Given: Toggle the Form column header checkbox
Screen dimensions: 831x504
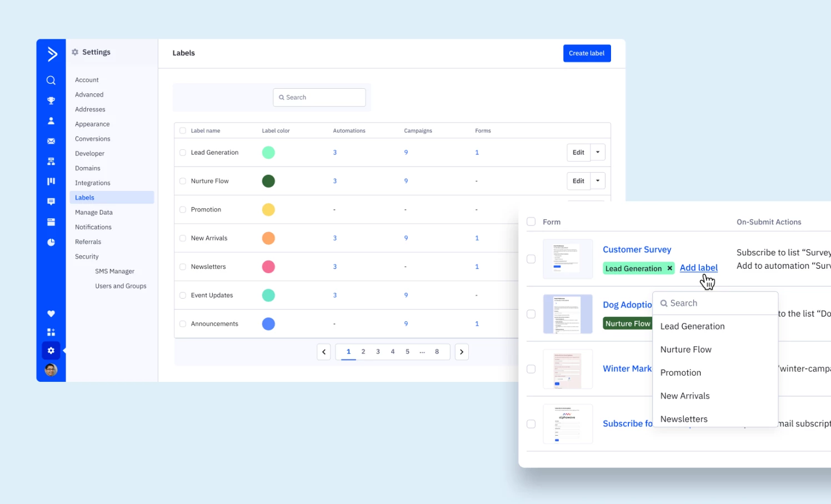Looking at the screenshot, I should click(531, 221).
